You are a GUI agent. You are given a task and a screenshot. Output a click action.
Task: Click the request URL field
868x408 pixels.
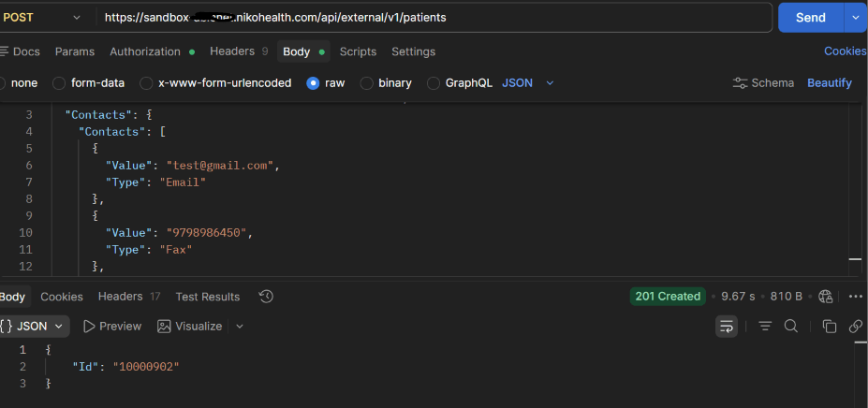[x=434, y=18]
